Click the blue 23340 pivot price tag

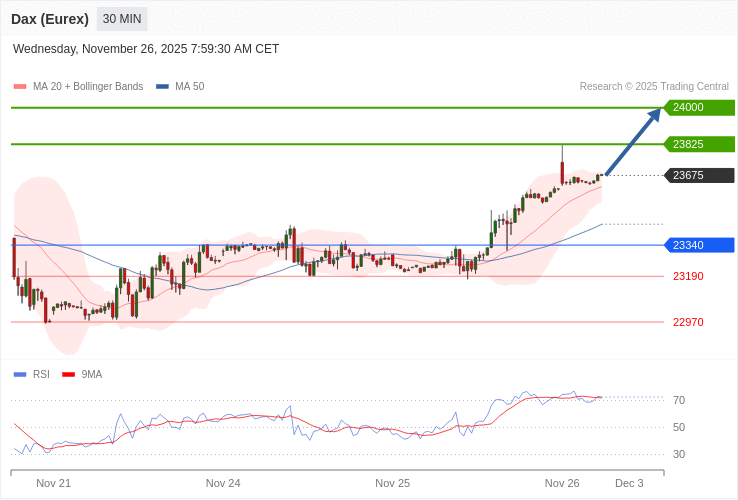tap(699, 245)
